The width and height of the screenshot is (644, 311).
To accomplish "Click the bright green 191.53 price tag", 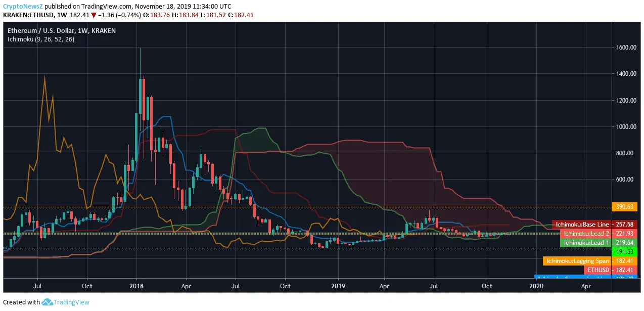I will (624, 252).
